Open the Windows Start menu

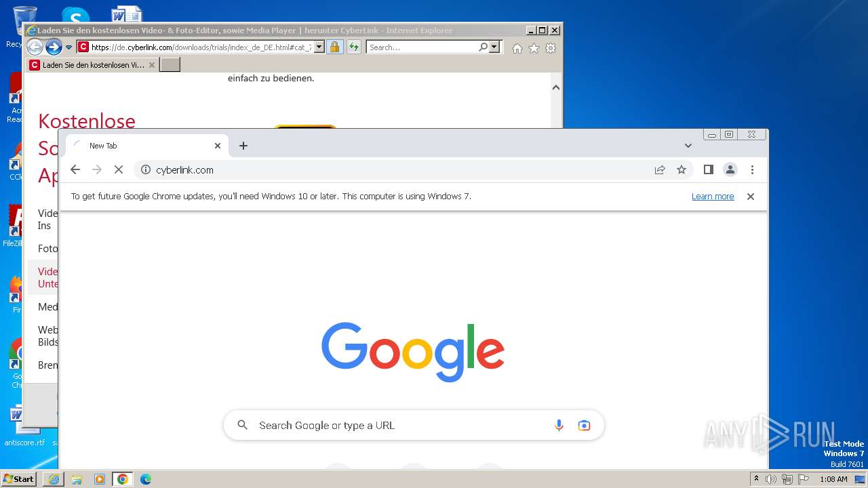(19, 479)
